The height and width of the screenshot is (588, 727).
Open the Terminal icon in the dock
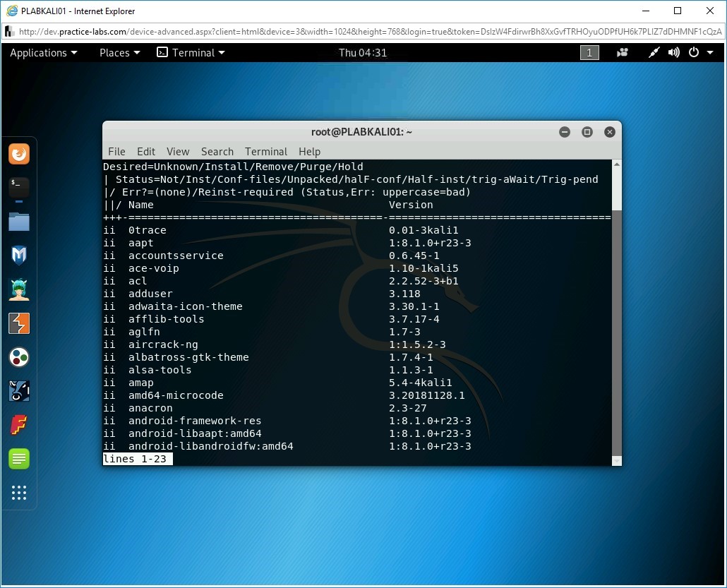[x=19, y=187]
